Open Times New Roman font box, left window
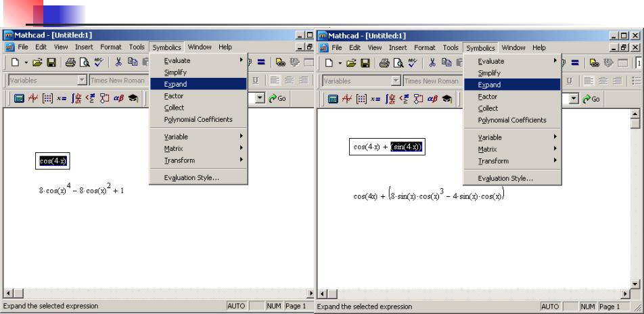644x314 pixels. coord(118,81)
